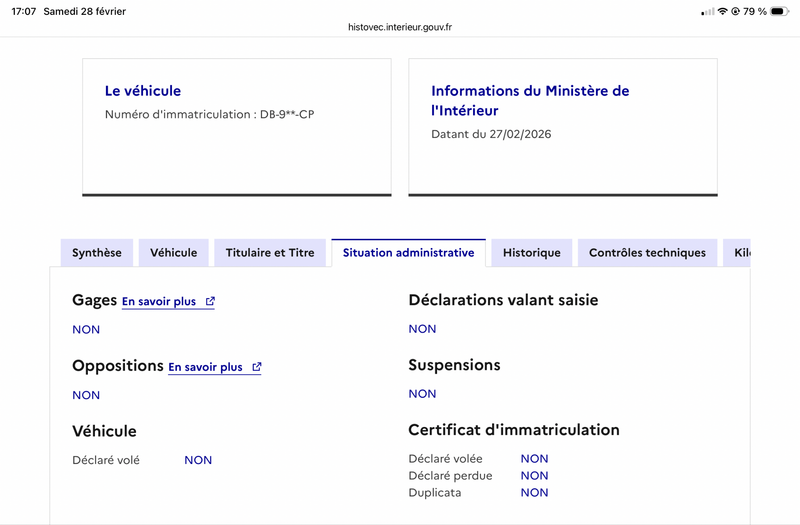Switch to the Véhicule tab
The height and width of the screenshot is (525, 800).
coord(174,253)
